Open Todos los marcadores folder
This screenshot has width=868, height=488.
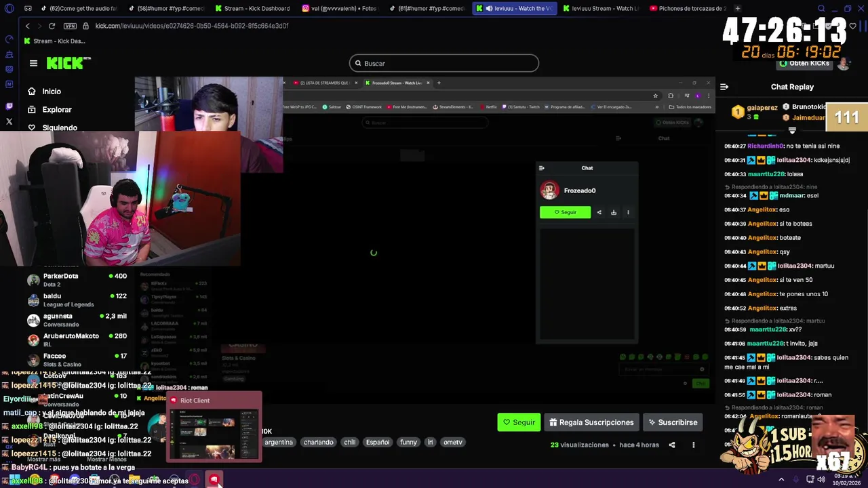(689, 106)
